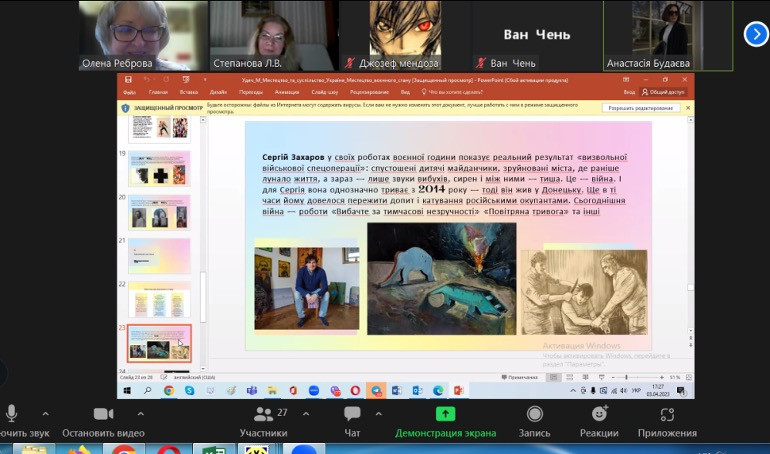Select slide 19 thumbnail

159,169
